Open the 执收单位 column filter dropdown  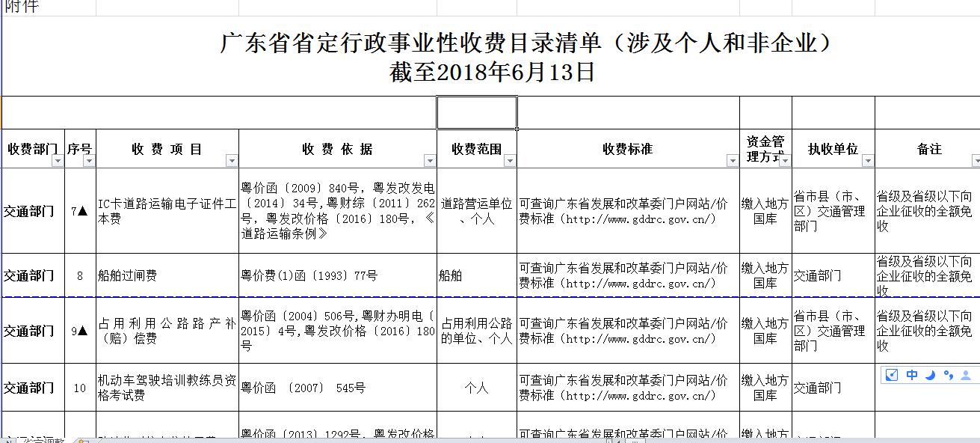[x=867, y=161]
